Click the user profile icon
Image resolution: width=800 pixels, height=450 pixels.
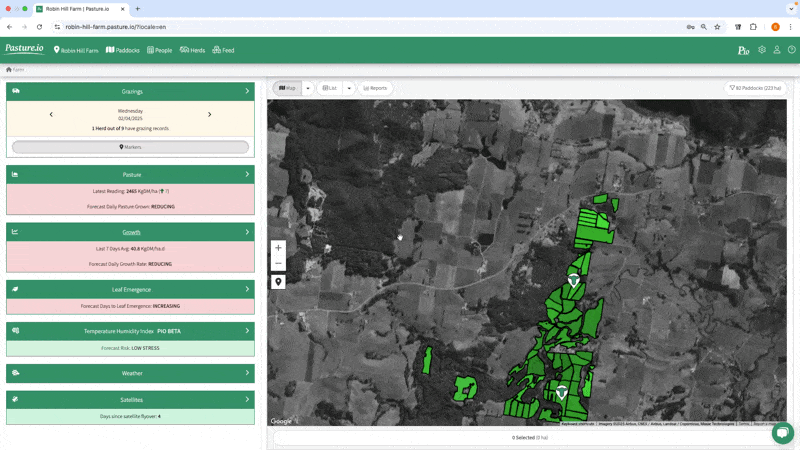pos(777,50)
